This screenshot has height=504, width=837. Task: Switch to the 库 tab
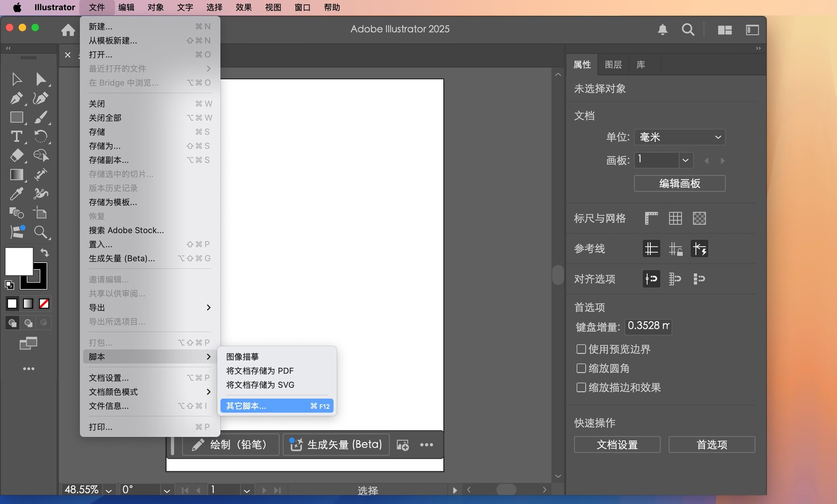(640, 65)
